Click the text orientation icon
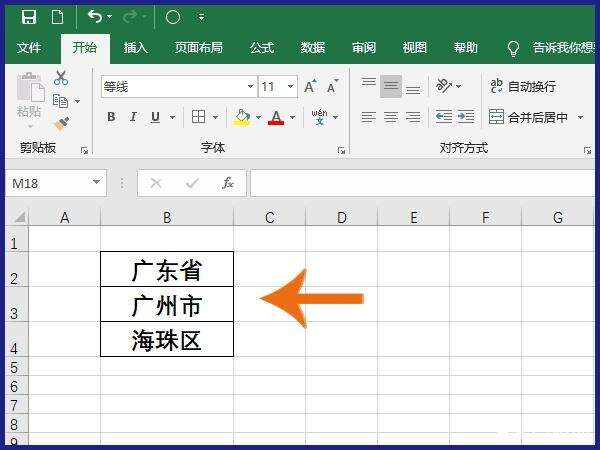Screen dimensions: 600x450 [x=443, y=86]
